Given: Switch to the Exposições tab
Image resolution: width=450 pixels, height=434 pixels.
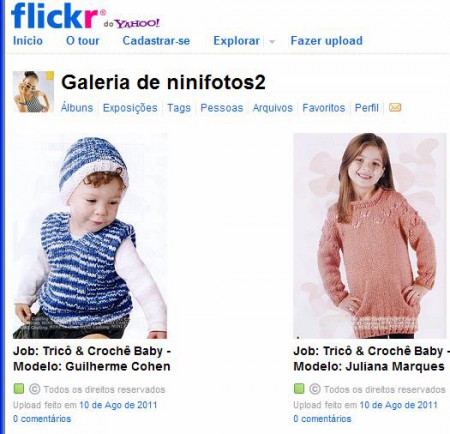Looking at the screenshot, I should [x=130, y=108].
